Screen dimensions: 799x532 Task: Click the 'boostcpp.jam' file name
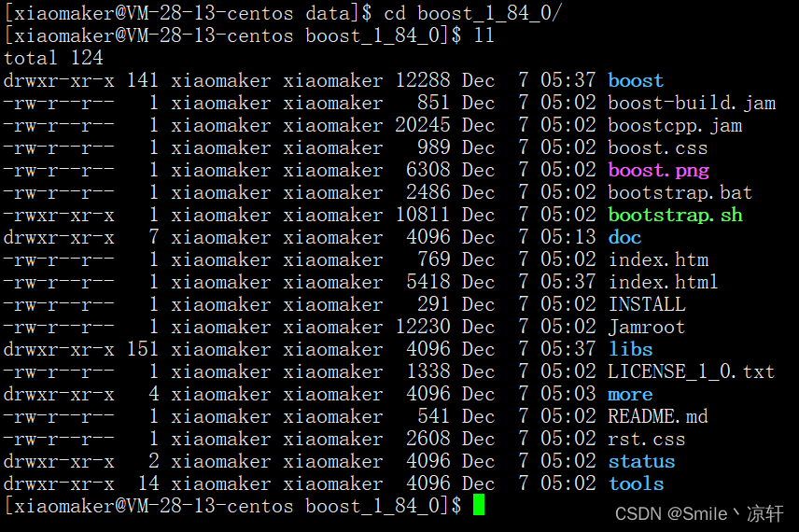coord(675,125)
